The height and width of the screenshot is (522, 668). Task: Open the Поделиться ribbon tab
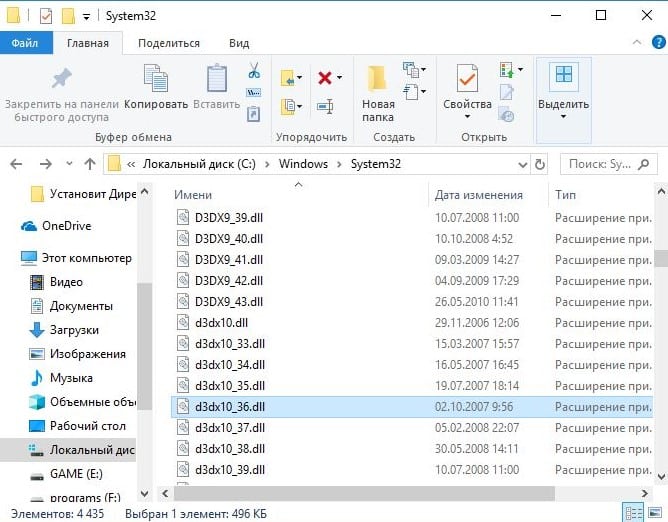pyautogui.click(x=169, y=43)
